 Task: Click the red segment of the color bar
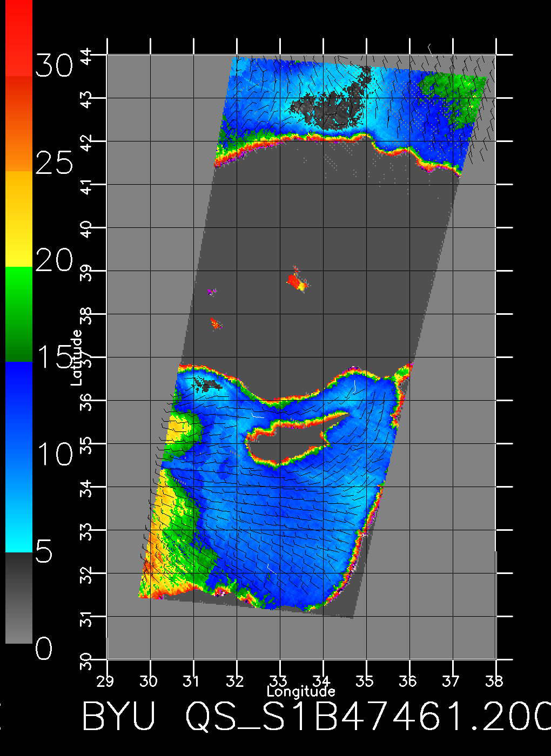pyautogui.click(x=19, y=38)
